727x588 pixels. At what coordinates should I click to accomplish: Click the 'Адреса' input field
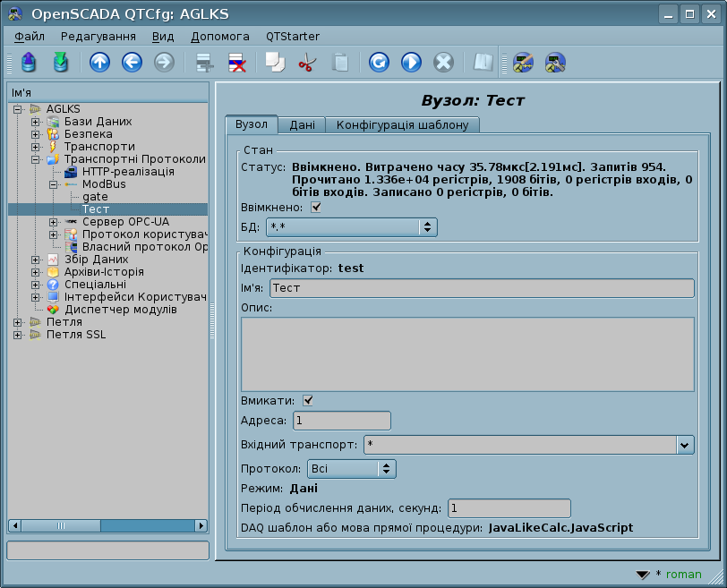(x=341, y=421)
